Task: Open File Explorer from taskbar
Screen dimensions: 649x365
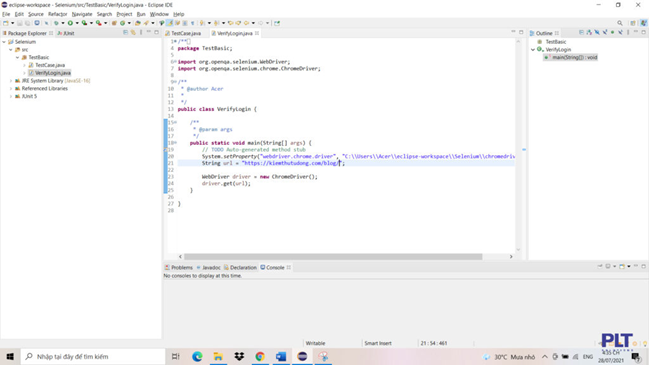Action: 218,357
